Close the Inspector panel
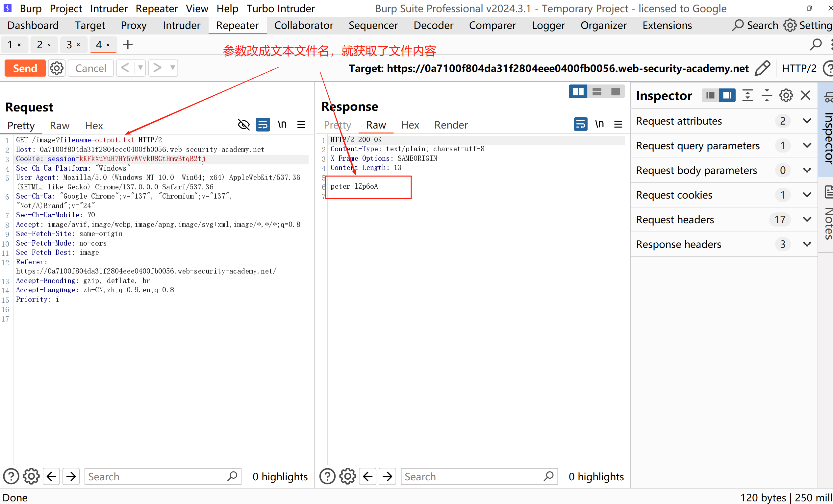The height and width of the screenshot is (504, 833). point(806,96)
